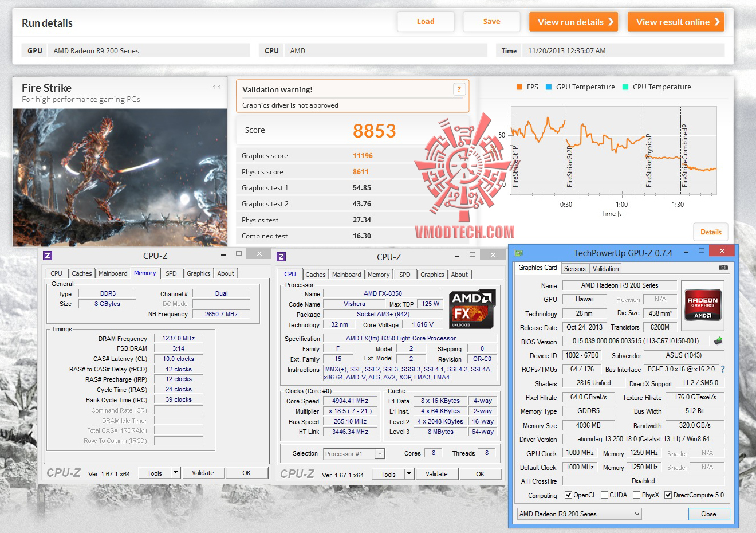Screen dimensions: 756x533
Task: Close the CPU-Z window showing memory Timings
Action: point(259,254)
